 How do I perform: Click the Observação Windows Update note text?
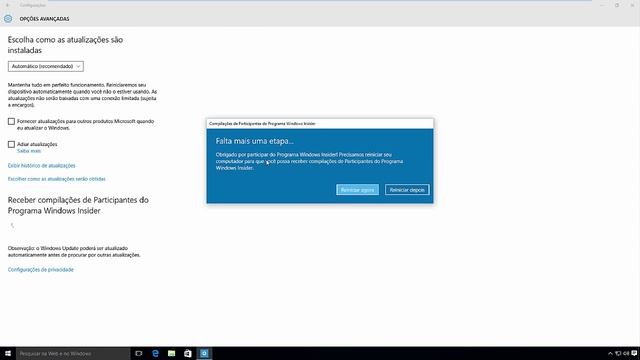(x=74, y=251)
